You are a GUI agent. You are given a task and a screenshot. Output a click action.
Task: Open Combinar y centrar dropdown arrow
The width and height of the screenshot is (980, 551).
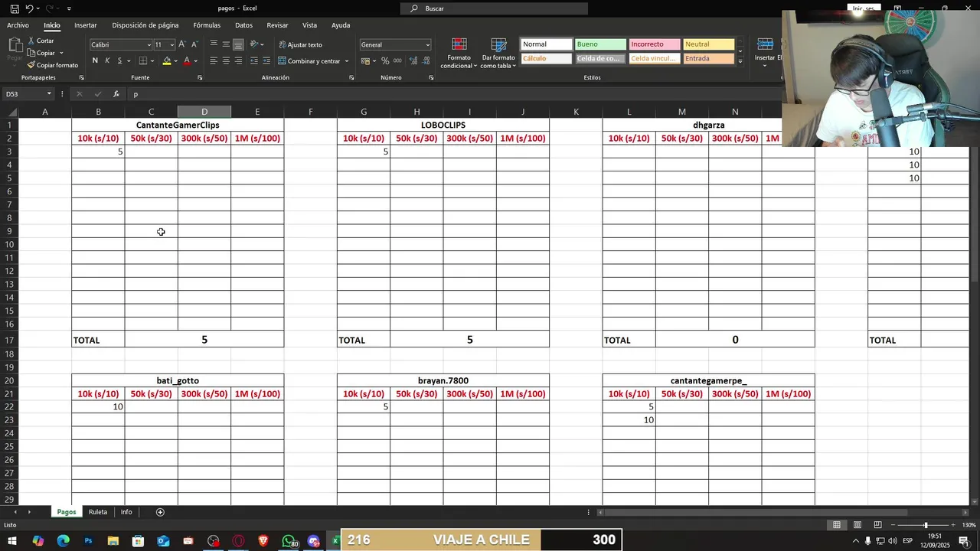click(x=347, y=60)
